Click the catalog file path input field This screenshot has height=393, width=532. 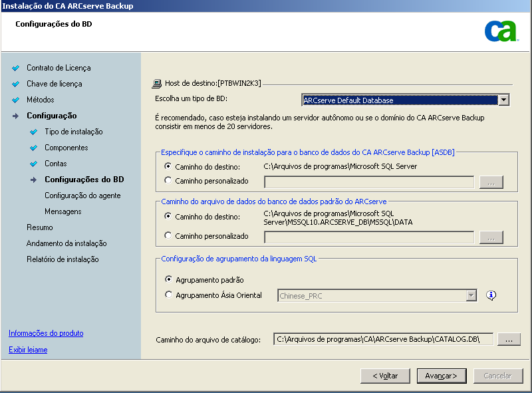pos(382,338)
